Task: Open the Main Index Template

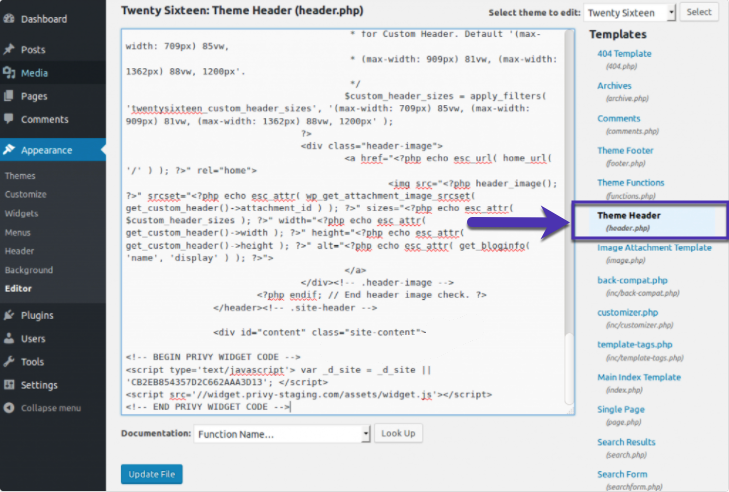Action: point(639,377)
